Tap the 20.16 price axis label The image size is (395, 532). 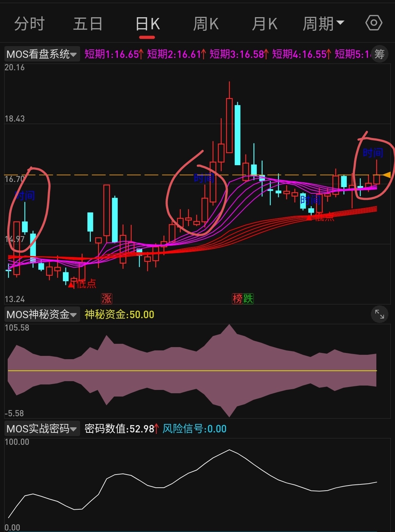[15, 67]
